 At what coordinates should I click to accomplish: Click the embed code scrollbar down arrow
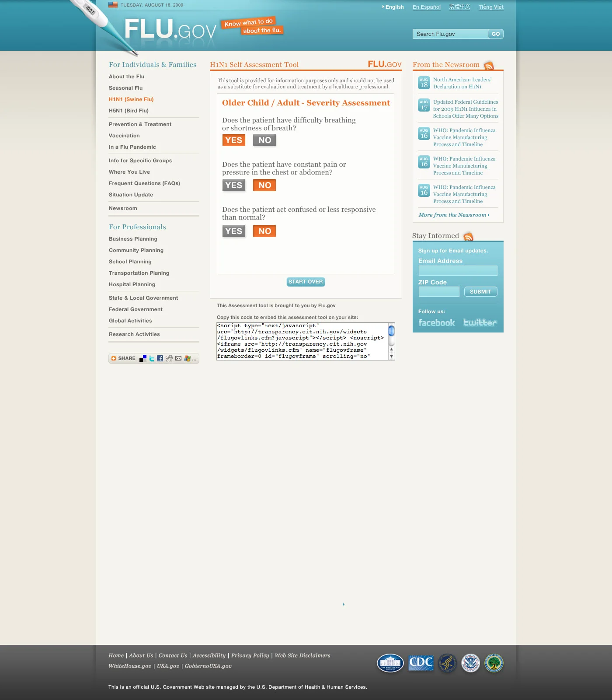tap(392, 357)
